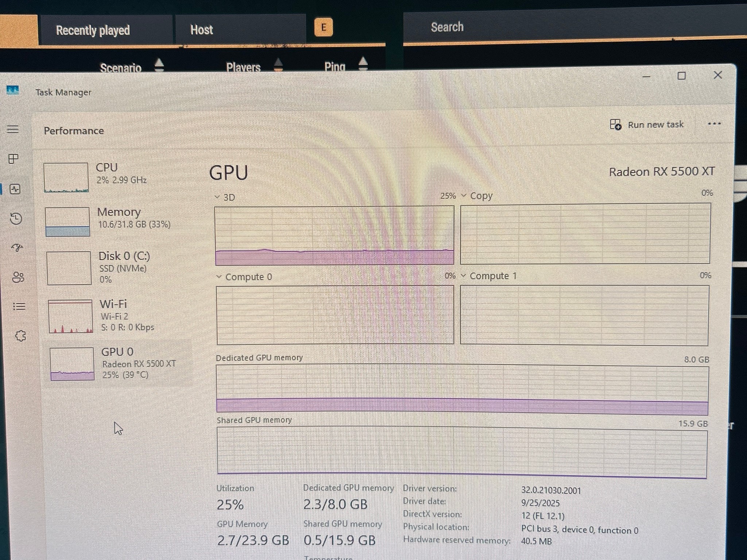The image size is (747, 560).
Task: Click the Run new task icon
Action: [x=616, y=124]
